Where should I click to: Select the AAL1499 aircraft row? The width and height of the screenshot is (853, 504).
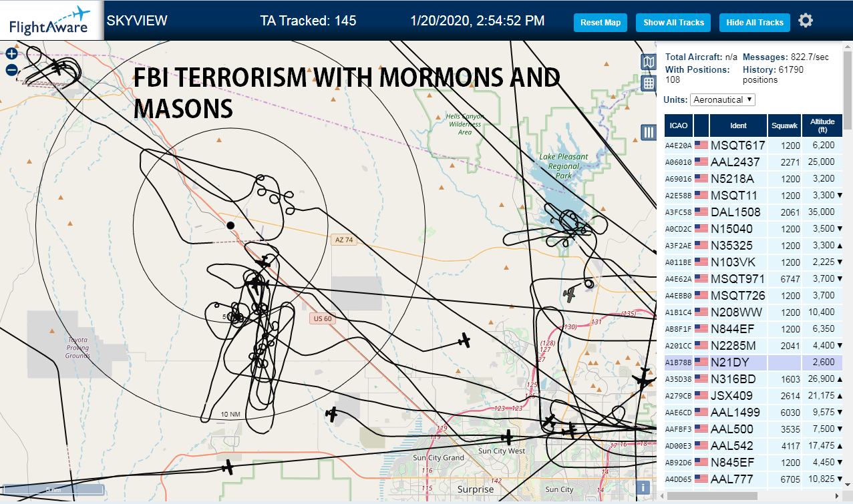pyautogui.click(x=753, y=412)
